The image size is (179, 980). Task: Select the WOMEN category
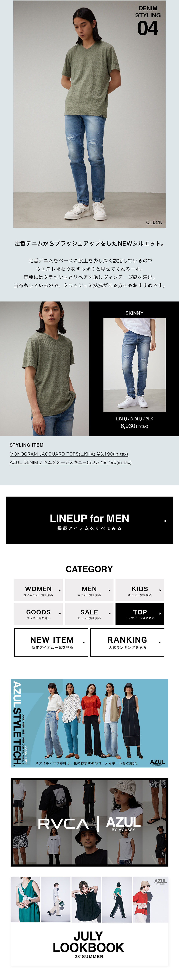[39, 590]
